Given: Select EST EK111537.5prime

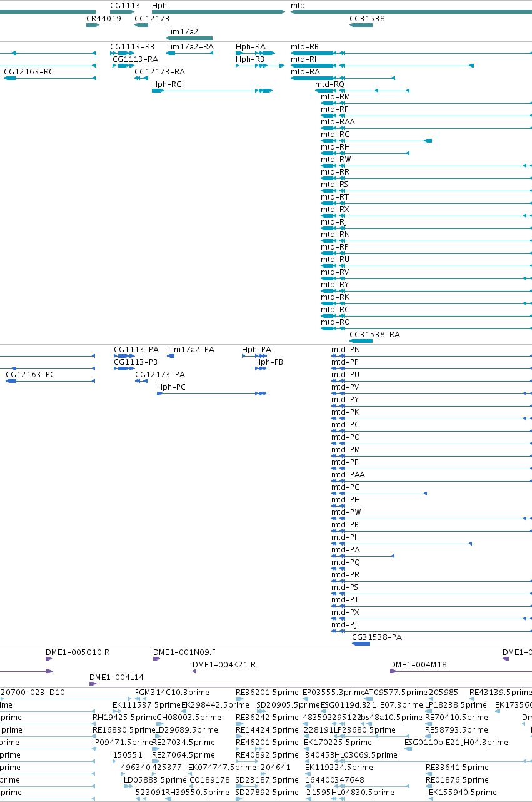Looking at the screenshot, I should point(146,705).
